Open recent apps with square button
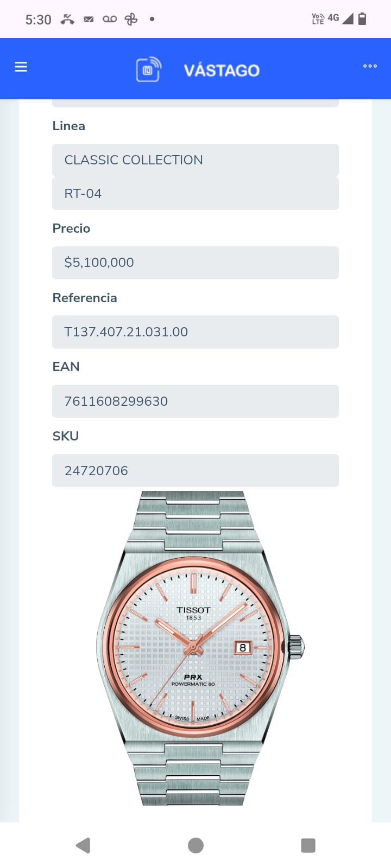This screenshot has width=391, height=868. [x=308, y=845]
